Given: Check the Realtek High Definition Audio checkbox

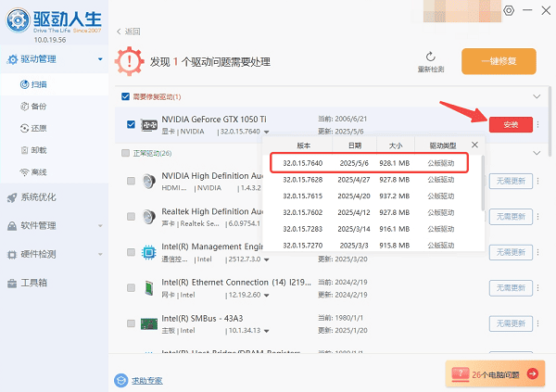Looking at the screenshot, I should [132, 217].
